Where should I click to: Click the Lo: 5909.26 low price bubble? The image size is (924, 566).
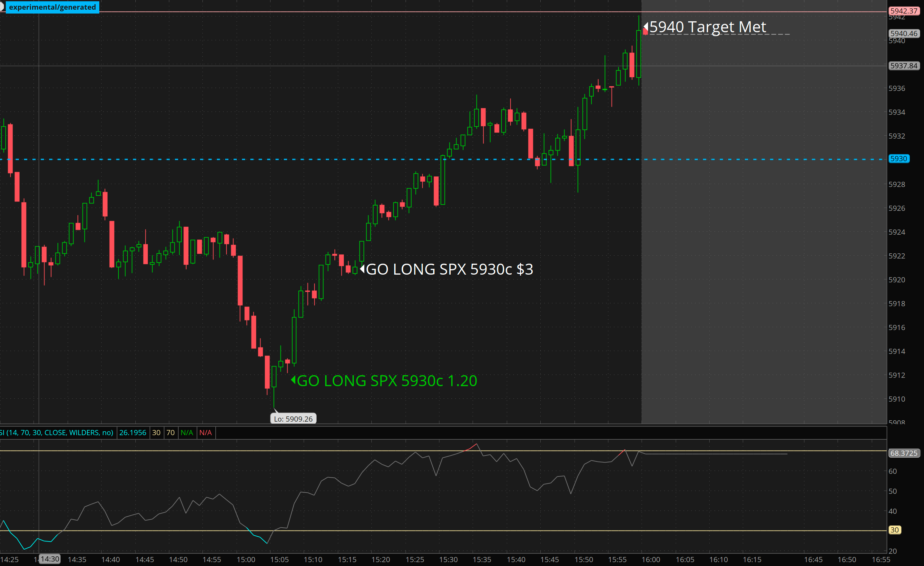click(x=293, y=419)
